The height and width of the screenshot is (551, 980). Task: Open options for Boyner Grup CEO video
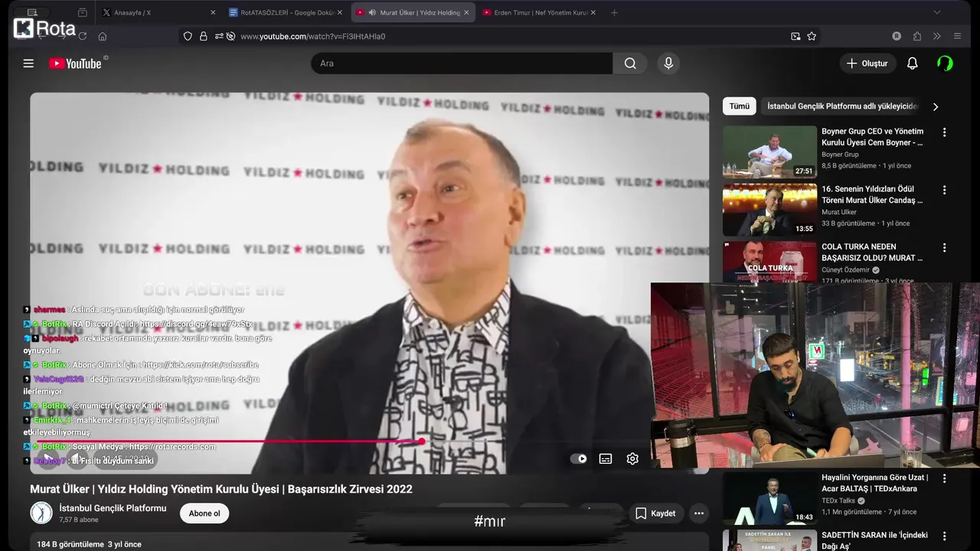(944, 132)
